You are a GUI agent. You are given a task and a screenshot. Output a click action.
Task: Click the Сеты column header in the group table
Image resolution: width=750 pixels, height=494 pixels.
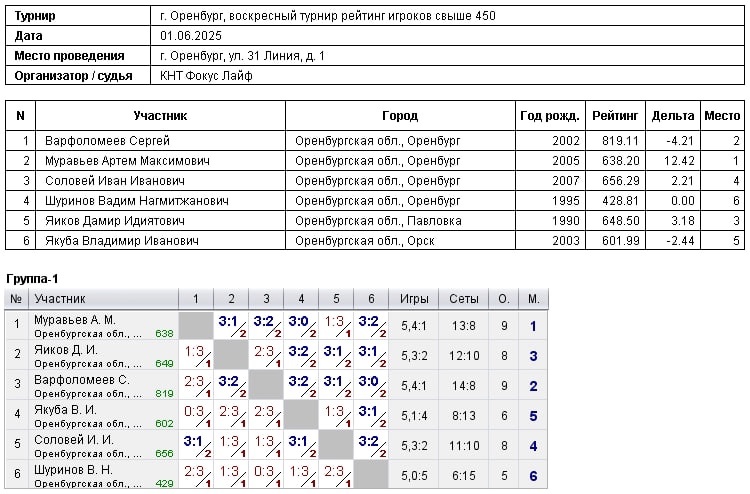point(465,298)
